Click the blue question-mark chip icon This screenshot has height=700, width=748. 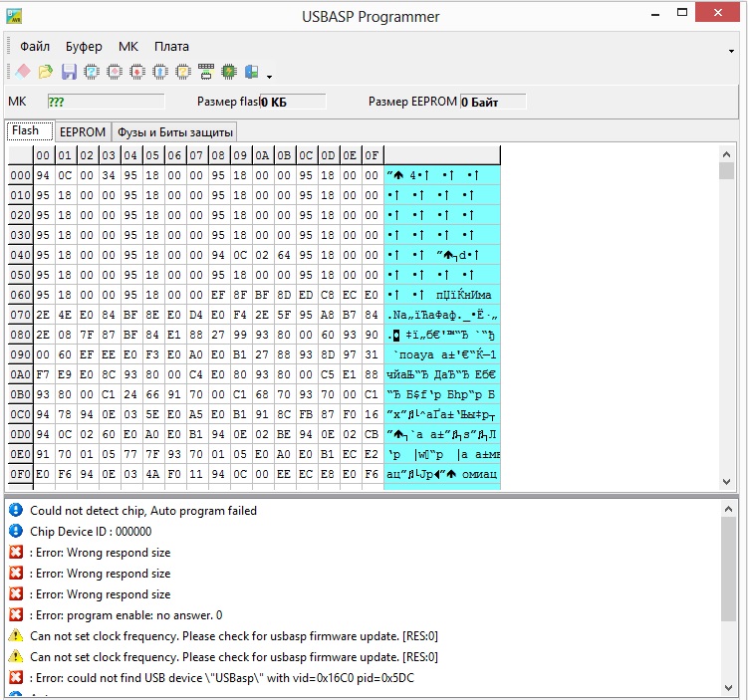point(92,72)
